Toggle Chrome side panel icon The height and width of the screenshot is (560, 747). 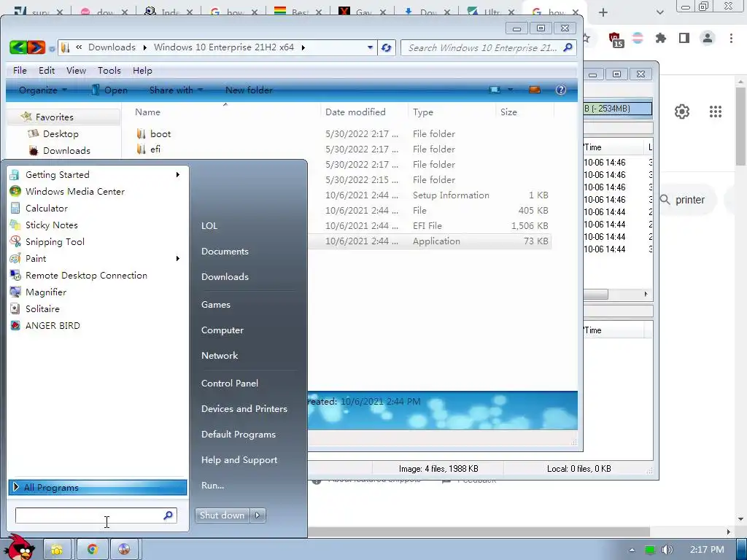pos(684,38)
